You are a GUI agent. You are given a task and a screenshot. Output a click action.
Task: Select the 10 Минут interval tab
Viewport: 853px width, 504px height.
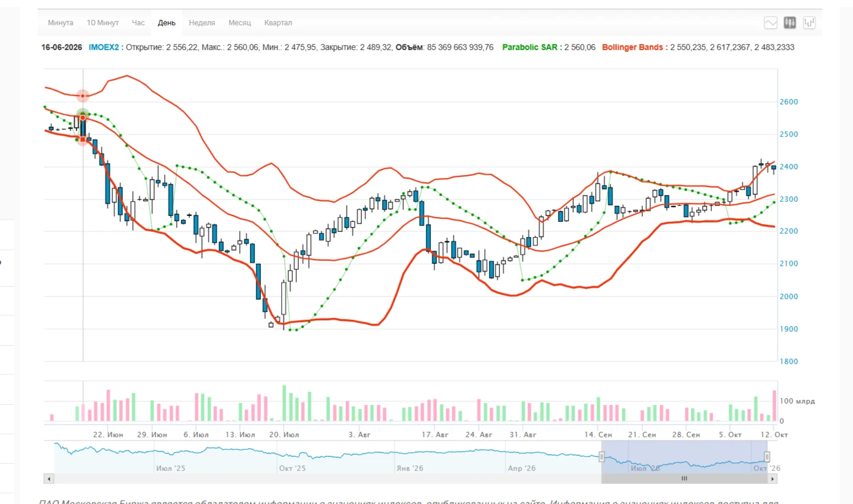pos(103,23)
